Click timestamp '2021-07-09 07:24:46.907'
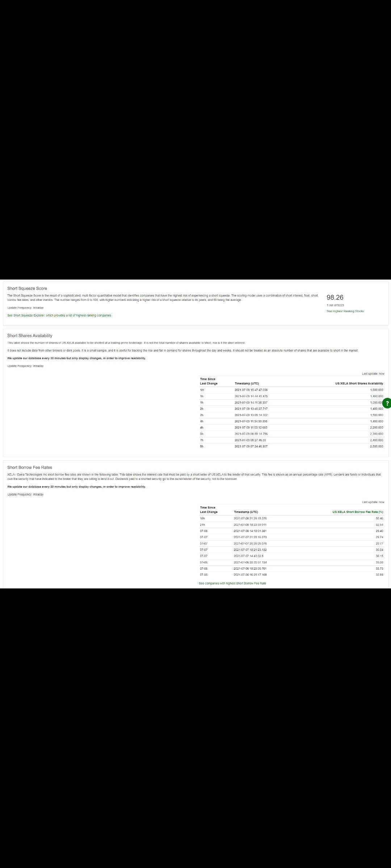This screenshot has height=868, width=391. point(251,446)
